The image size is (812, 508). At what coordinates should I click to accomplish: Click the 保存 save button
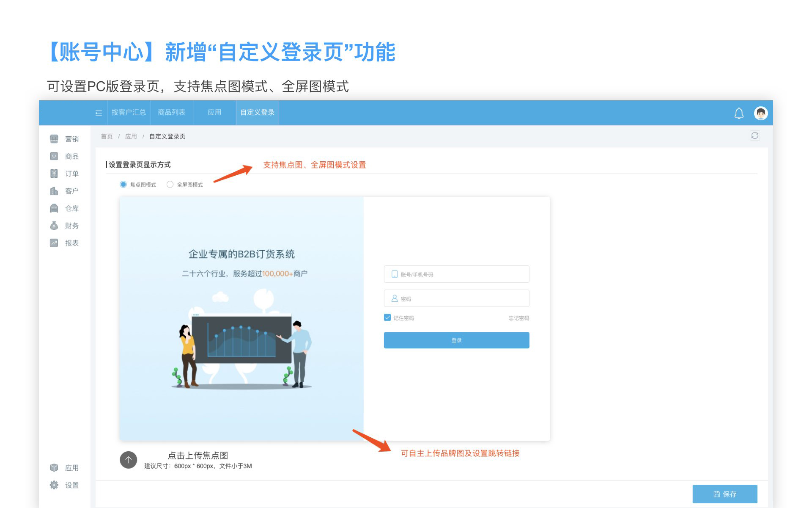[724, 494]
